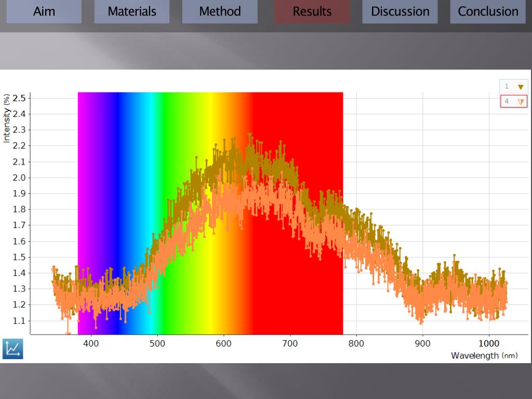Click the 2.5 tick on the intensity axis
Viewport: 532px width, 399px height.
pyautogui.click(x=20, y=98)
